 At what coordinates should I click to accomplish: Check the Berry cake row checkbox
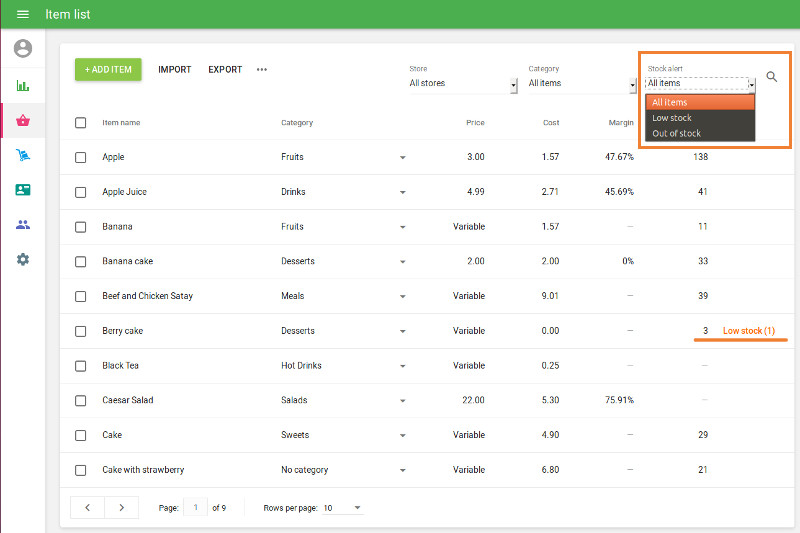click(x=81, y=331)
